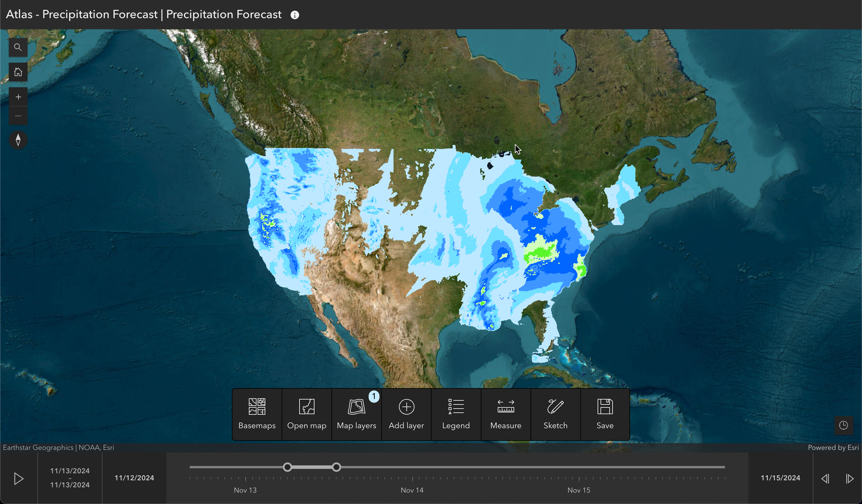Play the time animation

(19, 478)
